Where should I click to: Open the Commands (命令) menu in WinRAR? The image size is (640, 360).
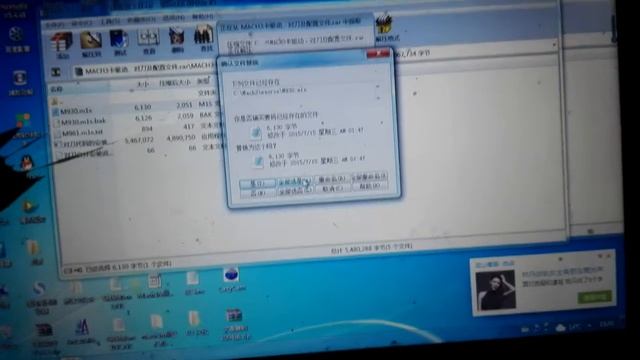tap(82, 24)
